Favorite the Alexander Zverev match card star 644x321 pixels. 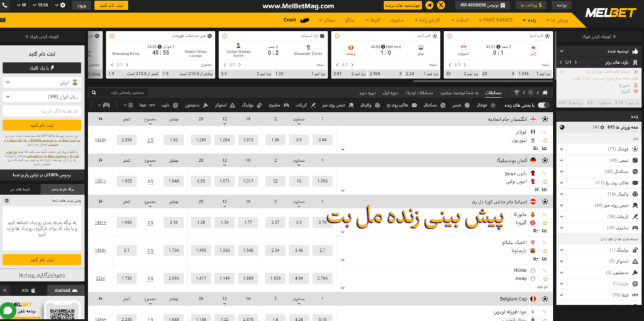225,36
